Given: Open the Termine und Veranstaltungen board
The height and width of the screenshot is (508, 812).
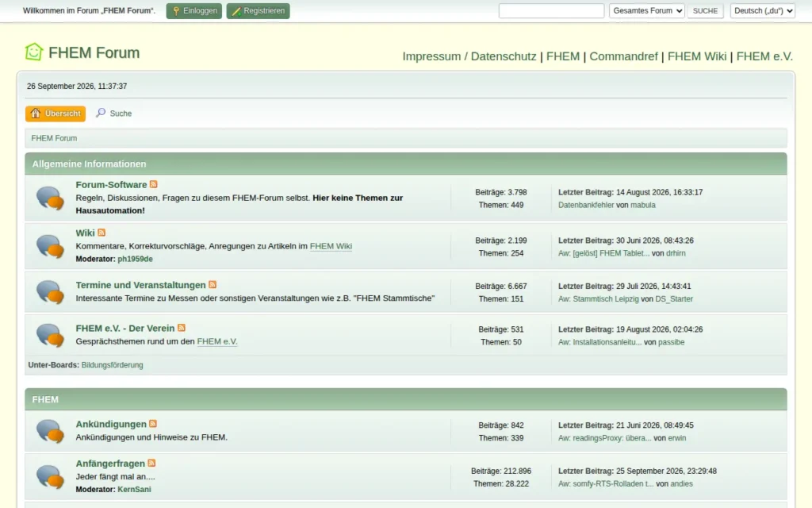Looking at the screenshot, I should pos(141,285).
